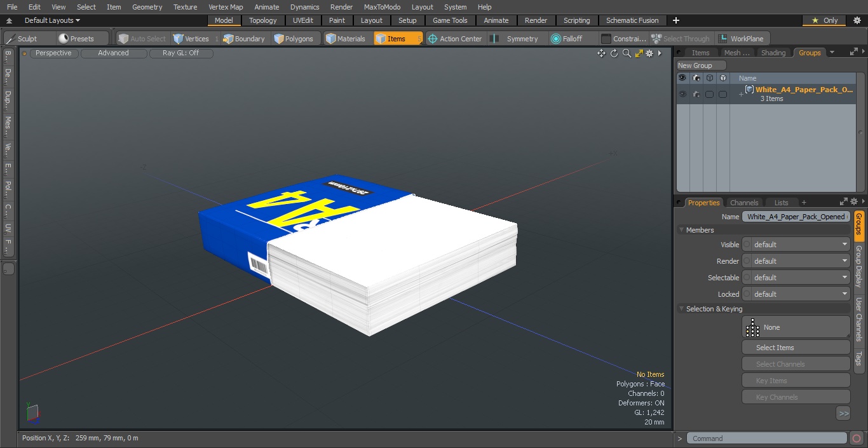Open the MaxToModo menu

click(382, 7)
